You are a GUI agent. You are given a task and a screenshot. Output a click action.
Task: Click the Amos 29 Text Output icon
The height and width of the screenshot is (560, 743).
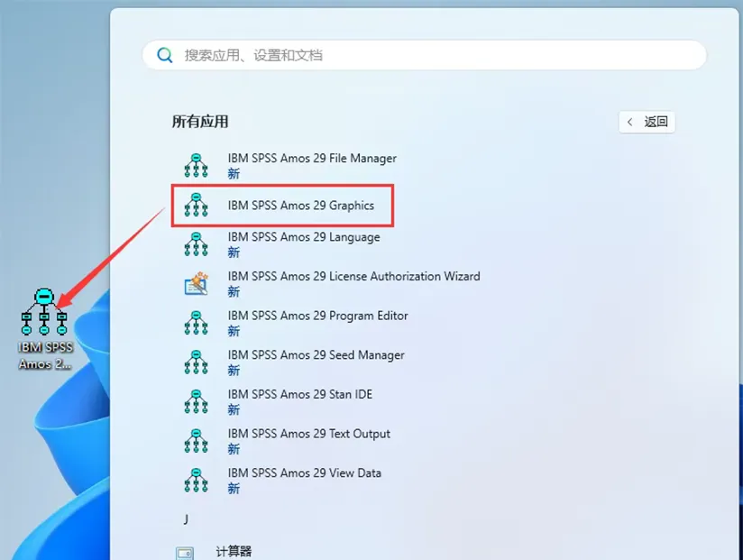pyautogui.click(x=197, y=441)
